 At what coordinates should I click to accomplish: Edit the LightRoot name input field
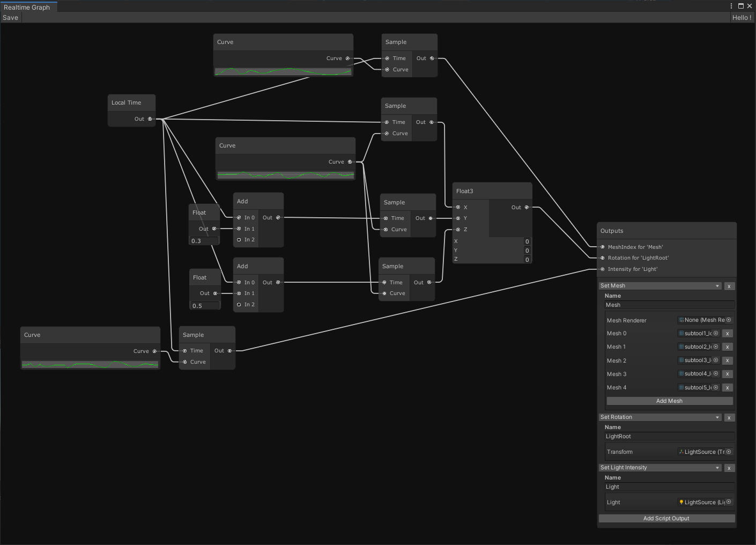pos(669,437)
